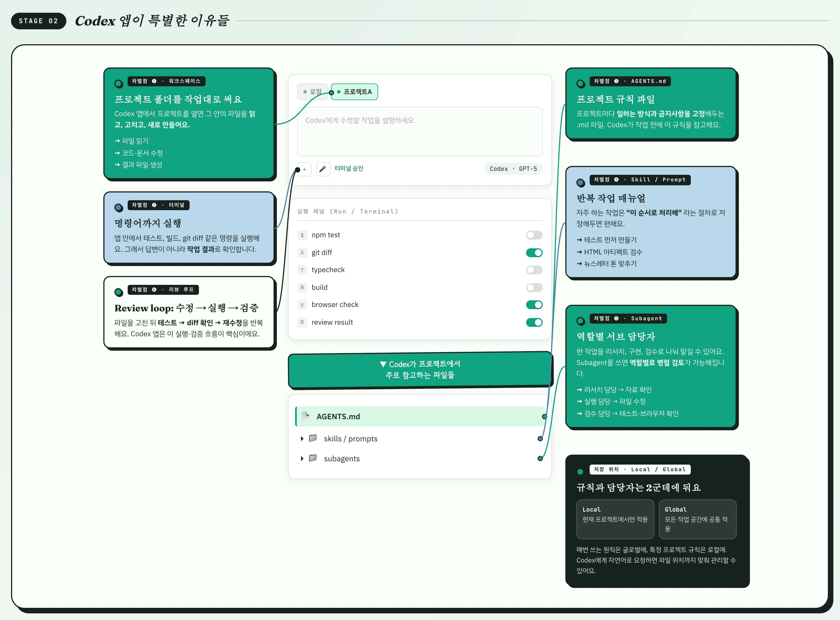Click the typecheck command label
The image size is (840, 620).
click(x=328, y=270)
